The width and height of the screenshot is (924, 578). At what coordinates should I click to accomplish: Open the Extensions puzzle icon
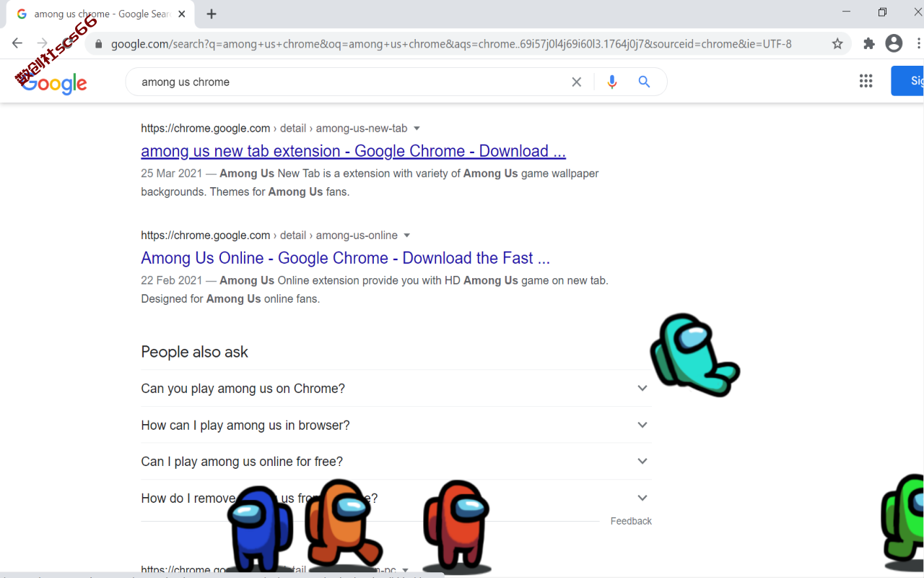(869, 44)
